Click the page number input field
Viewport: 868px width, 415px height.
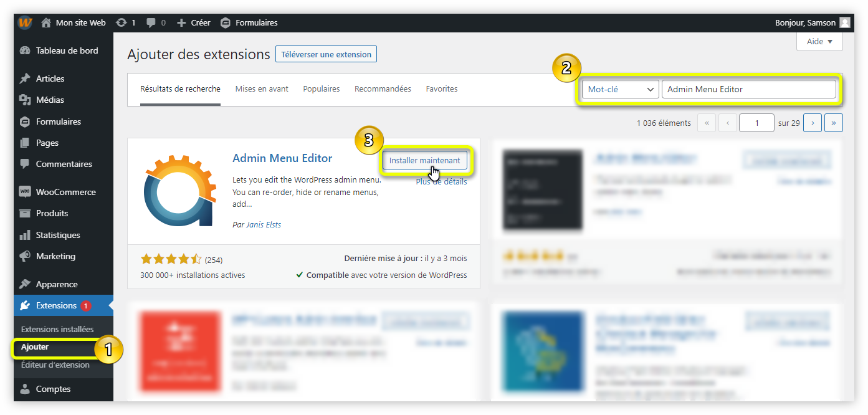(756, 123)
